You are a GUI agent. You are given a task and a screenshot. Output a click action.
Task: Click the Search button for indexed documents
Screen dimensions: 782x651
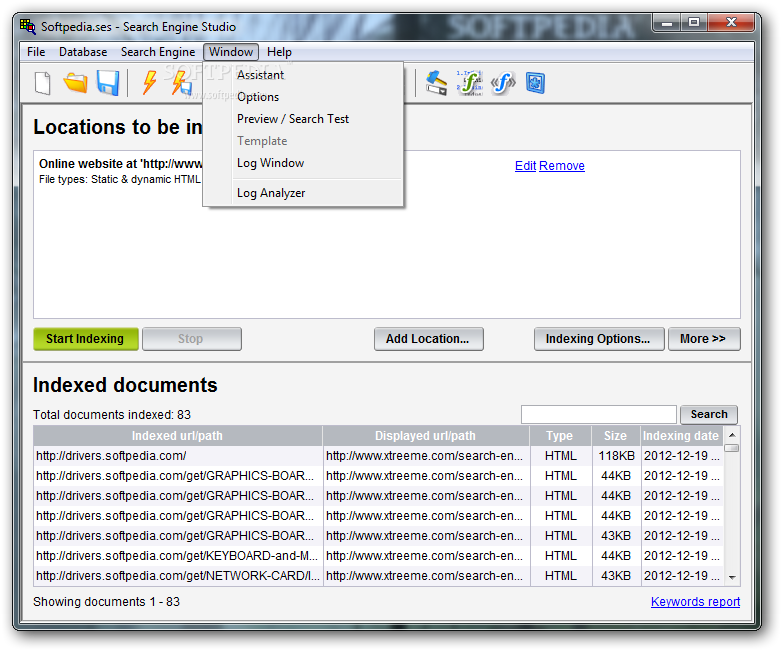click(709, 415)
